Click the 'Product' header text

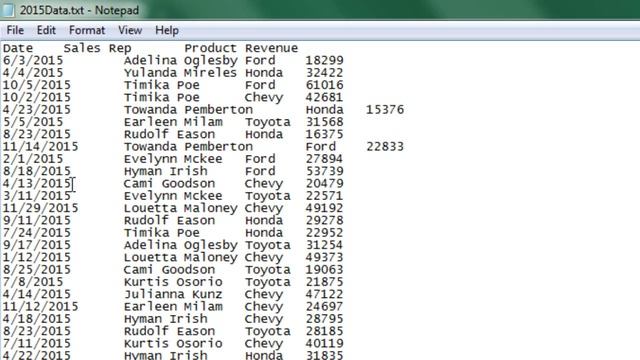210,48
